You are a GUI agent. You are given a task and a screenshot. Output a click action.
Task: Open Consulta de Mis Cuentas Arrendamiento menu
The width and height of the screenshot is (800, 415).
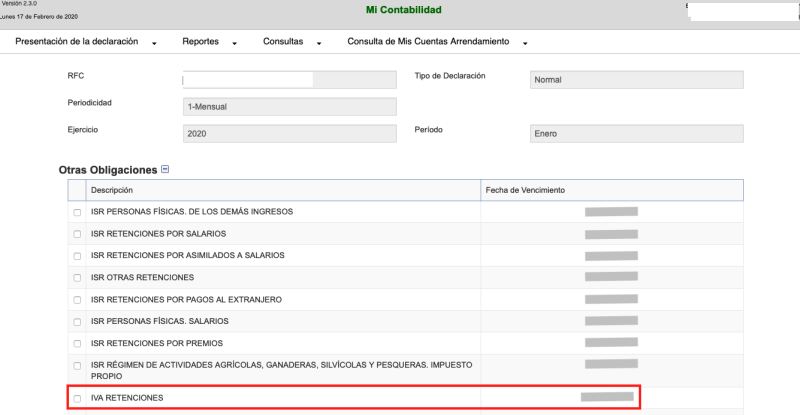click(428, 41)
